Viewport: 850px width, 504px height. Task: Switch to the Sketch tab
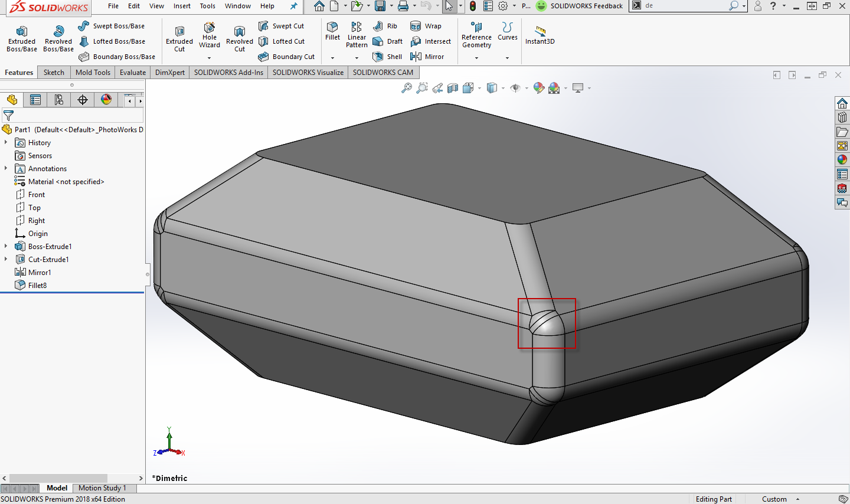(54, 72)
